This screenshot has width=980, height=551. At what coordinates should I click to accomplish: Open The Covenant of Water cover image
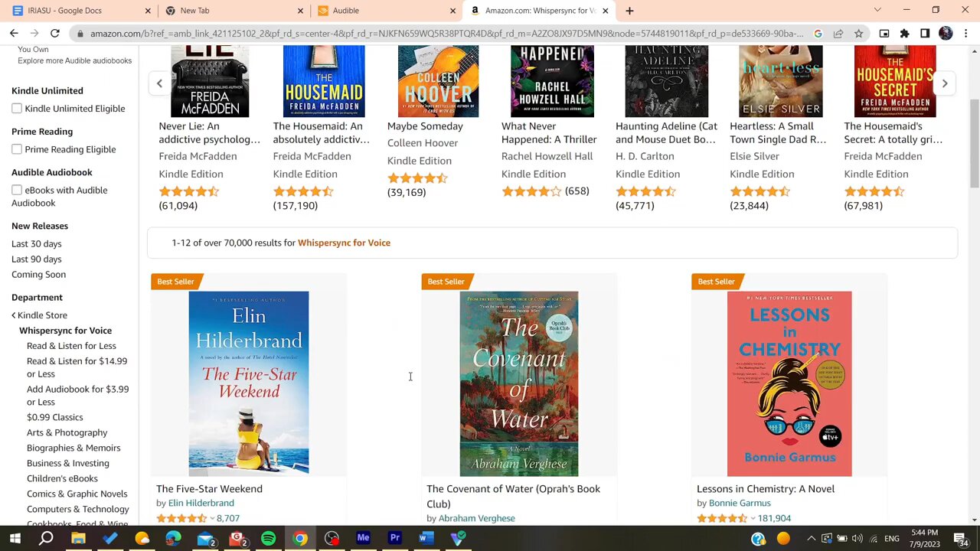tap(519, 383)
